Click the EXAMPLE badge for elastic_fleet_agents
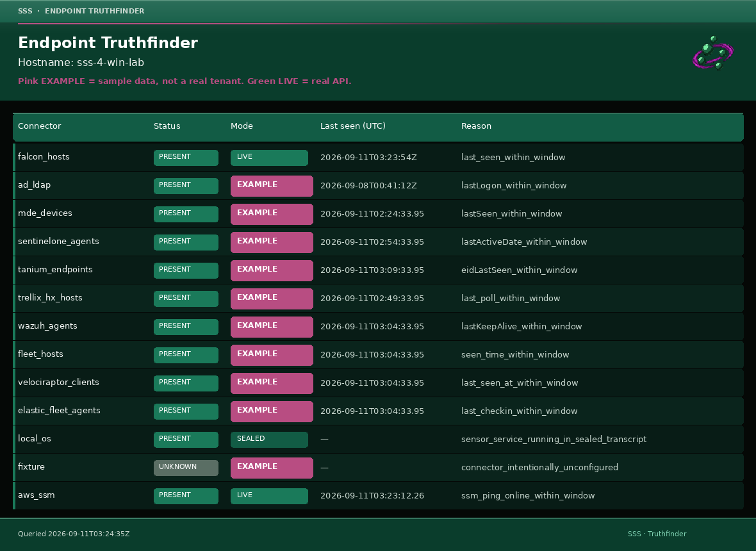Viewport: 756px width, 551px height. click(x=272, y=412)
